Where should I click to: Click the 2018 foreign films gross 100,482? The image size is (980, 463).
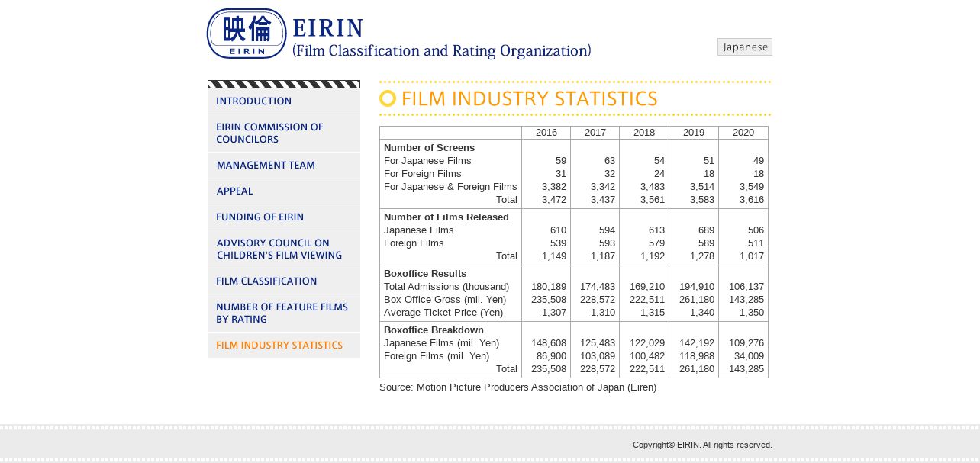(647, 356)
